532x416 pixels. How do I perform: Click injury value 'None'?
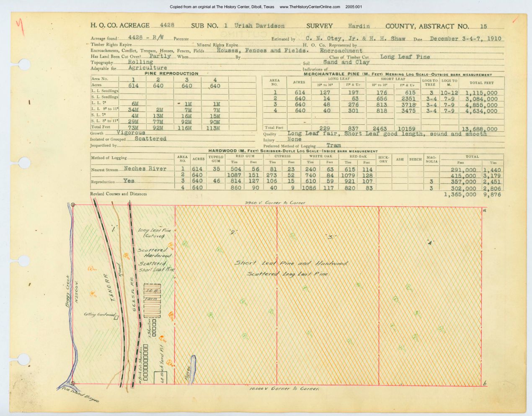(294, 140)
